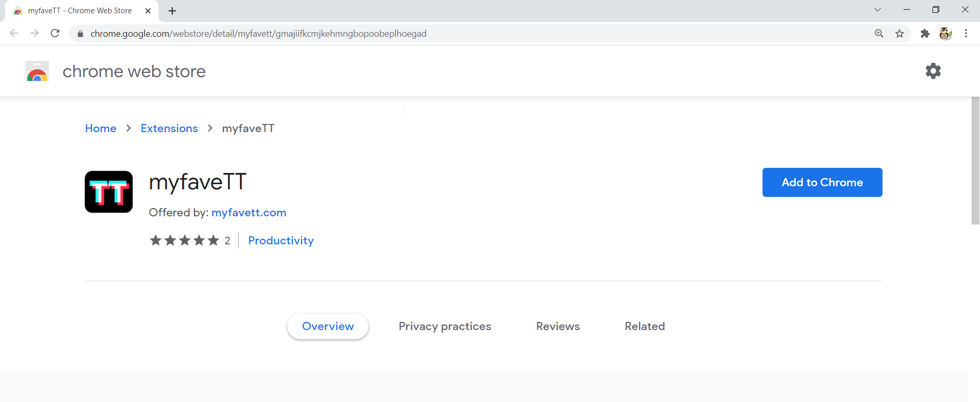Open the owl profile avatar

tap(946, 34)
